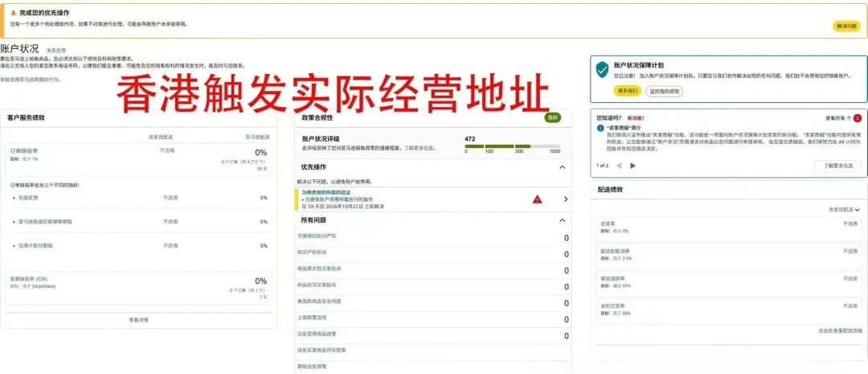
Task: Open 违反买家商品评论政策 issue row
Action: [433, 351]
